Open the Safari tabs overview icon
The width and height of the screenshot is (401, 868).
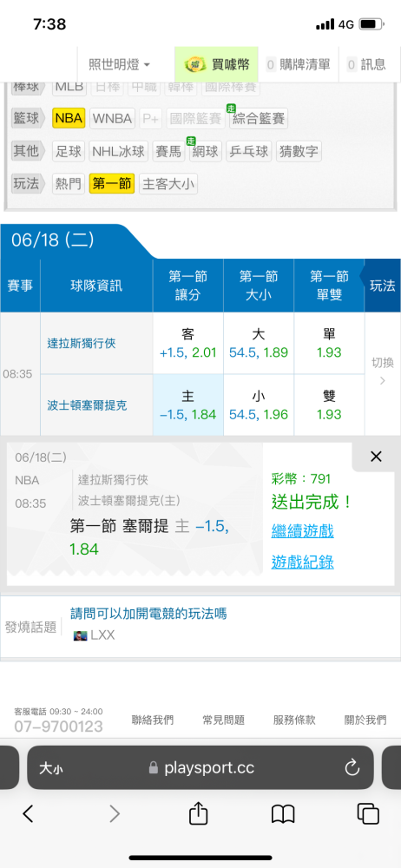coord(368,813)
